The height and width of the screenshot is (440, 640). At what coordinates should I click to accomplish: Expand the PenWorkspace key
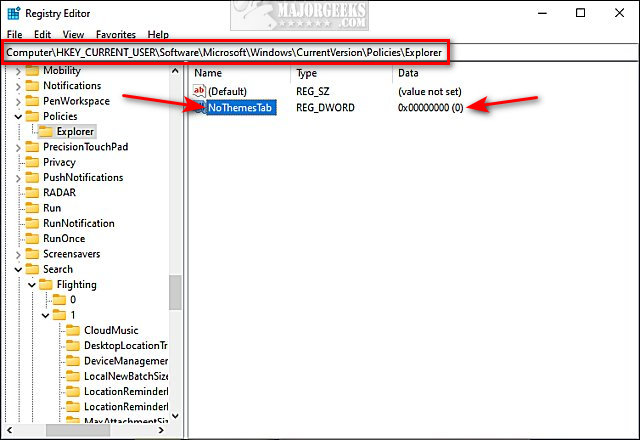(x=18, y=102)
